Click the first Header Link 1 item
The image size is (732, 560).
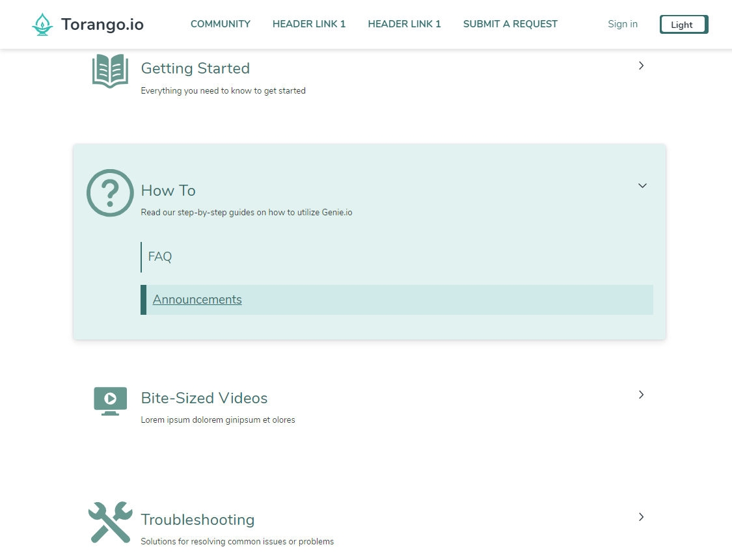click(x=309, y=24)
